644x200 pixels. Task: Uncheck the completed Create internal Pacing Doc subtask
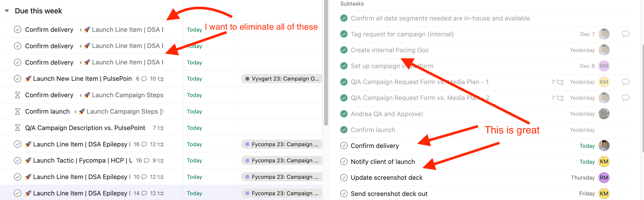click(344, 50)
